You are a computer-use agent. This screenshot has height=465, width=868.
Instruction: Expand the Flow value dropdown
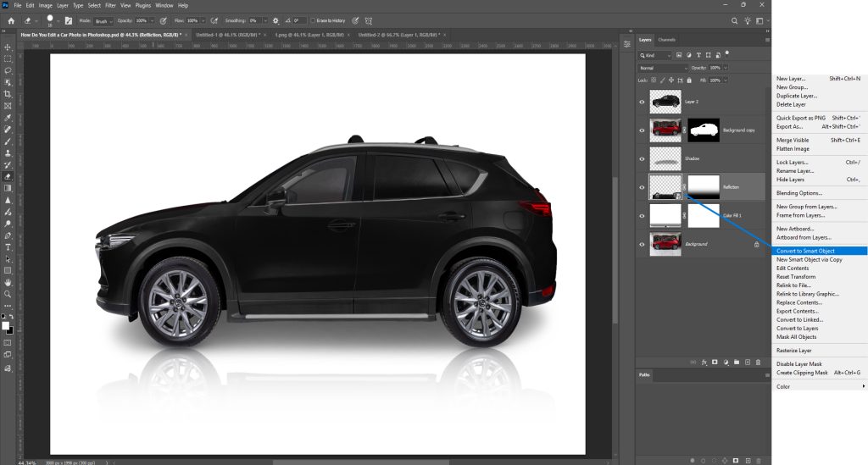pyautogui.click(x=202, y=21)
